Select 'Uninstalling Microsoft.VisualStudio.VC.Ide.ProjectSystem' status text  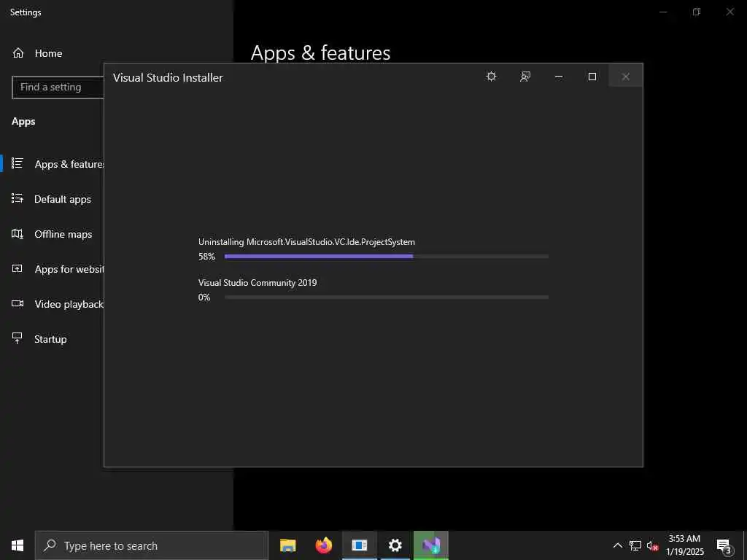(306, 242)
